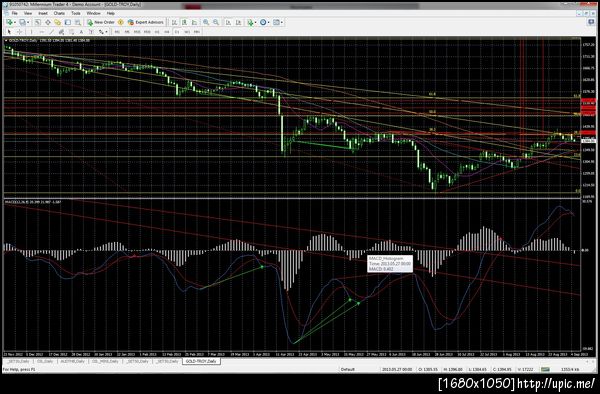Show the Market Watch window
The width and height of the screenshot is (600, 394).
(x=38, y=22)
